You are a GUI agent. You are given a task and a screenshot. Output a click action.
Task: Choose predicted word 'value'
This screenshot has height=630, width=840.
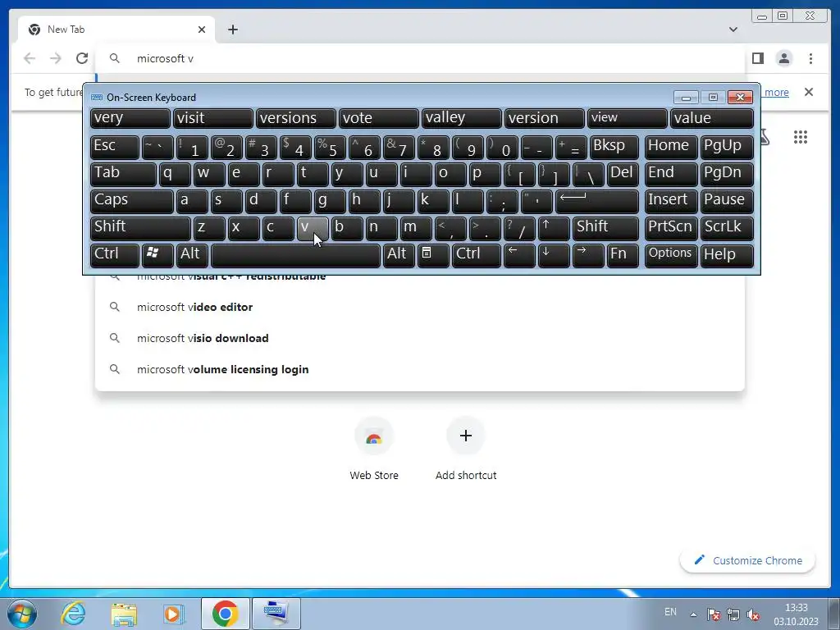pyautogui.click(x=712, y=118)
